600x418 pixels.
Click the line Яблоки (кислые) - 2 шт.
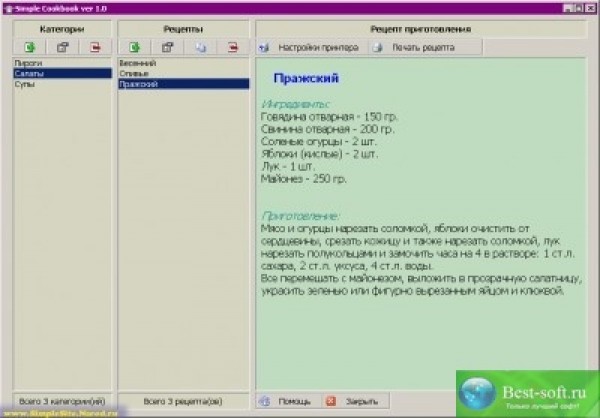point(320,154)
